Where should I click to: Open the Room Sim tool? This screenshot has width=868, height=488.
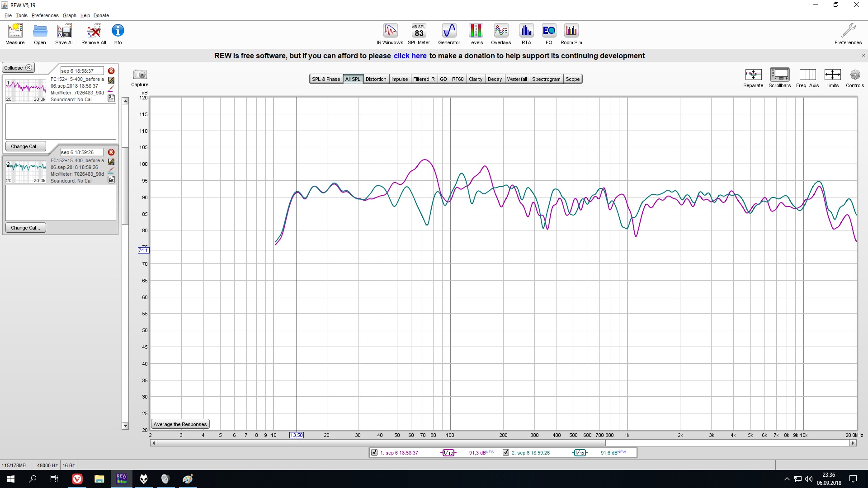(571, 34)
